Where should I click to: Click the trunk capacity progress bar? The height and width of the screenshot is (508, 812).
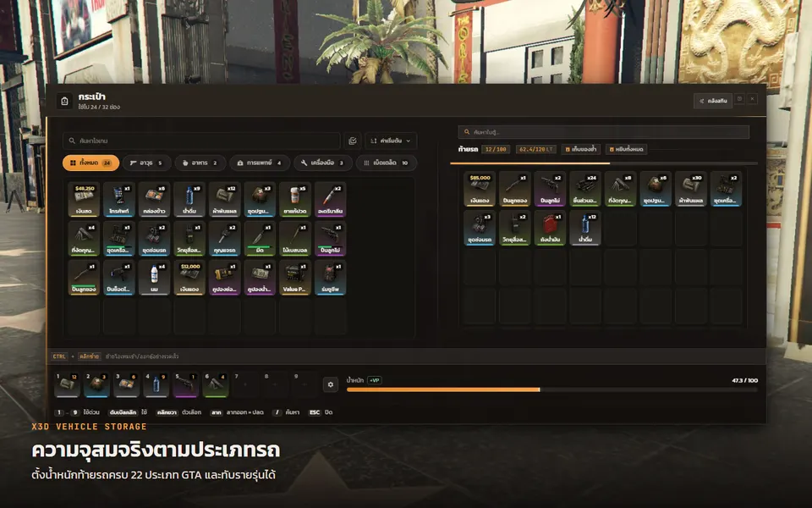click(x=604, y=163)
